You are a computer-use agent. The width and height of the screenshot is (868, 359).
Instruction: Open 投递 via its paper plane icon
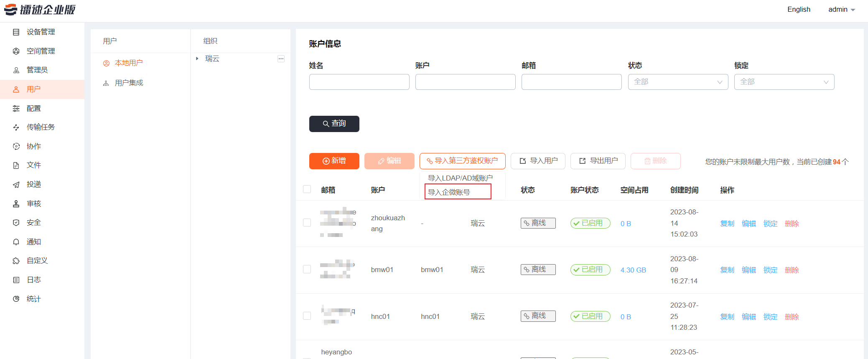(16, 185)
